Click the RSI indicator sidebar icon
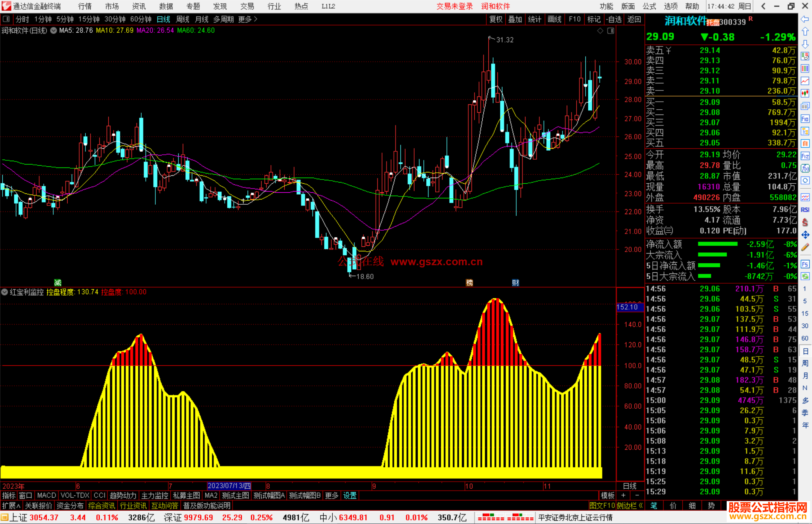The height and width of the screenshot is (524, 812). point(805,210)
